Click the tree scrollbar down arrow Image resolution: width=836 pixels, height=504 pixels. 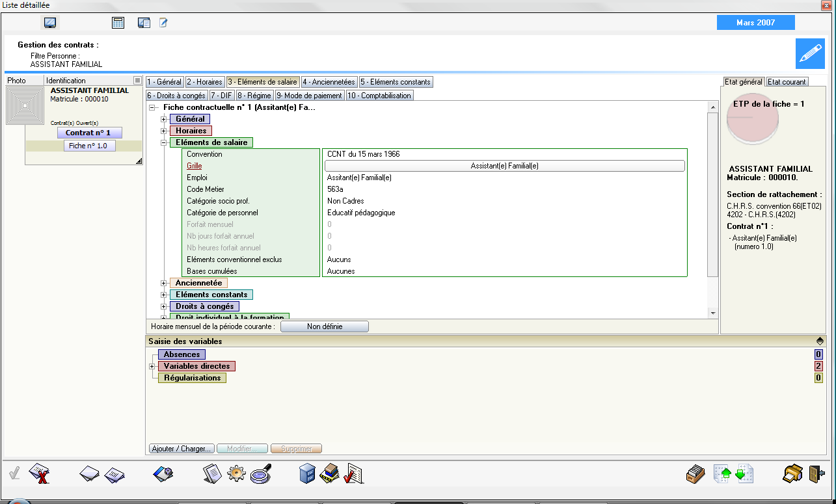(713, 313)
